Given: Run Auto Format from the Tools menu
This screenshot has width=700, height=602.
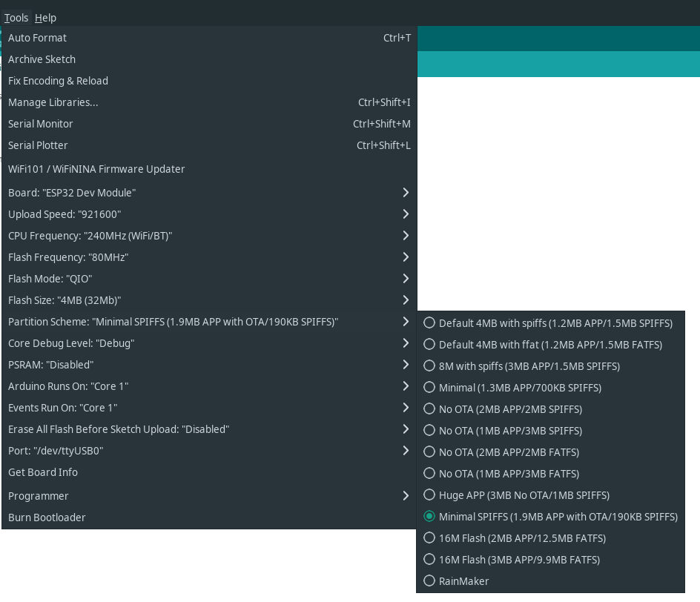Looking at the screenshot, I should [x=209, y=38].
